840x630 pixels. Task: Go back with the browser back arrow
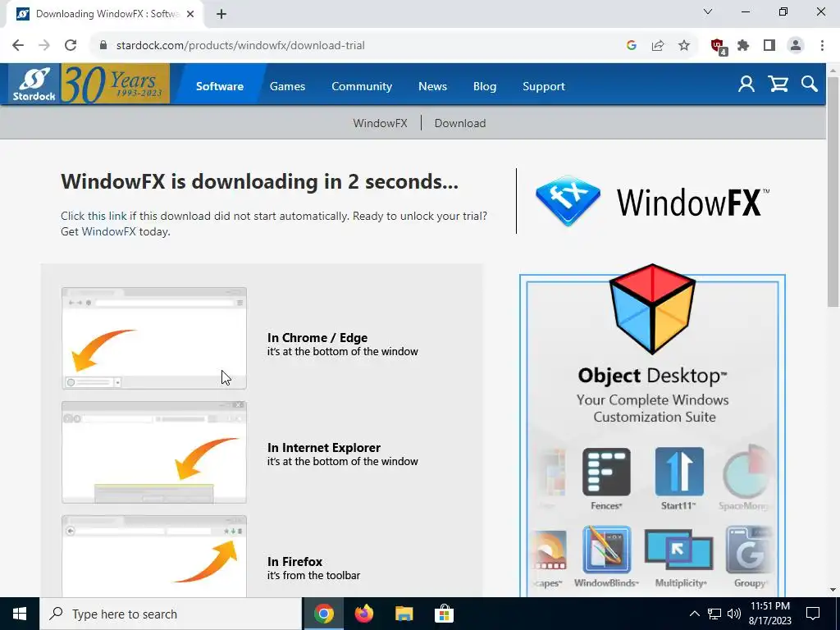tap(18, 46)
